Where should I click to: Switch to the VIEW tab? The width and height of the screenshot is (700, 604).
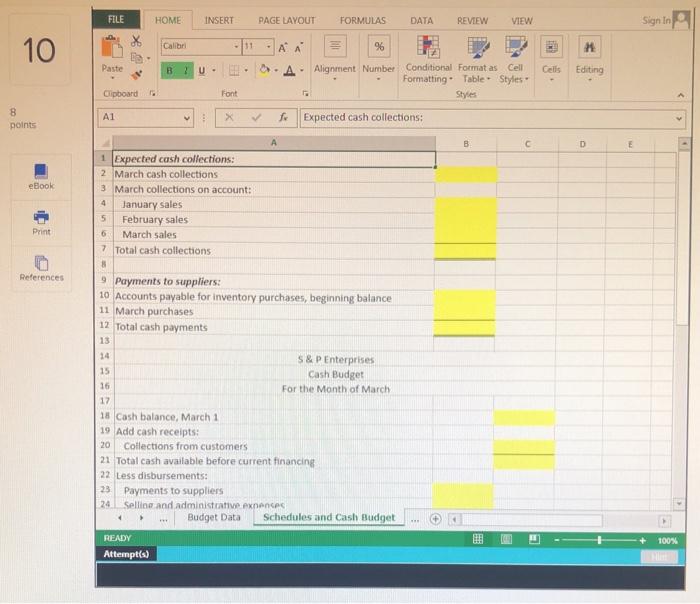tap(521, 21)
